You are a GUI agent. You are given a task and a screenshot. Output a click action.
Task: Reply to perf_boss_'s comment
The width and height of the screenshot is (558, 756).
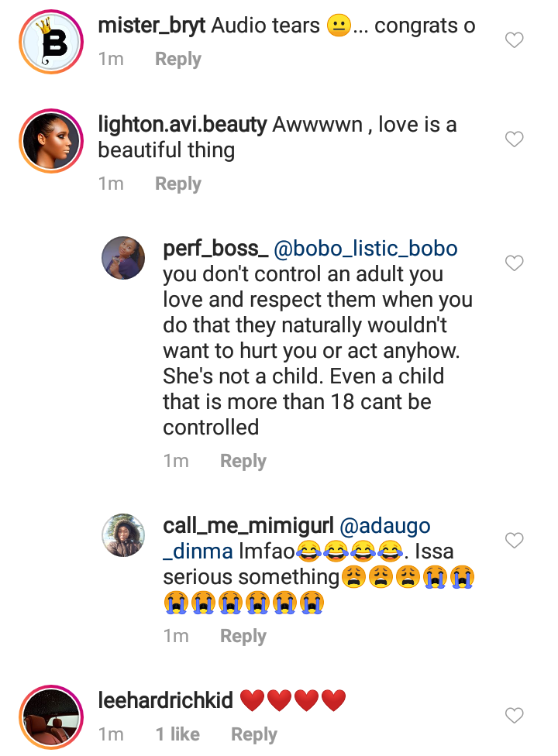point(243,462)
